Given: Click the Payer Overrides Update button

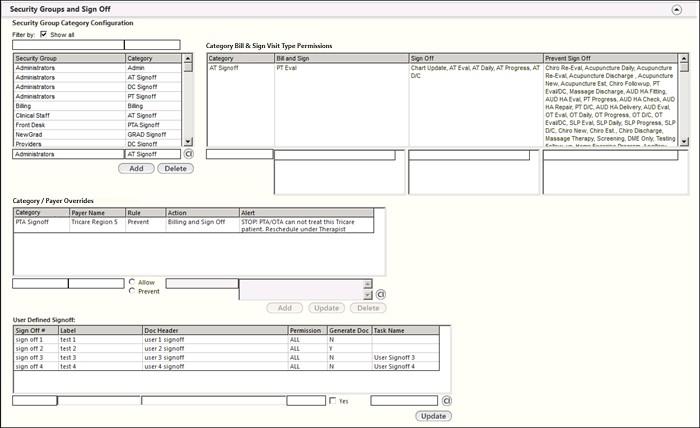Looking at the screenshot, I should (326, 308).
